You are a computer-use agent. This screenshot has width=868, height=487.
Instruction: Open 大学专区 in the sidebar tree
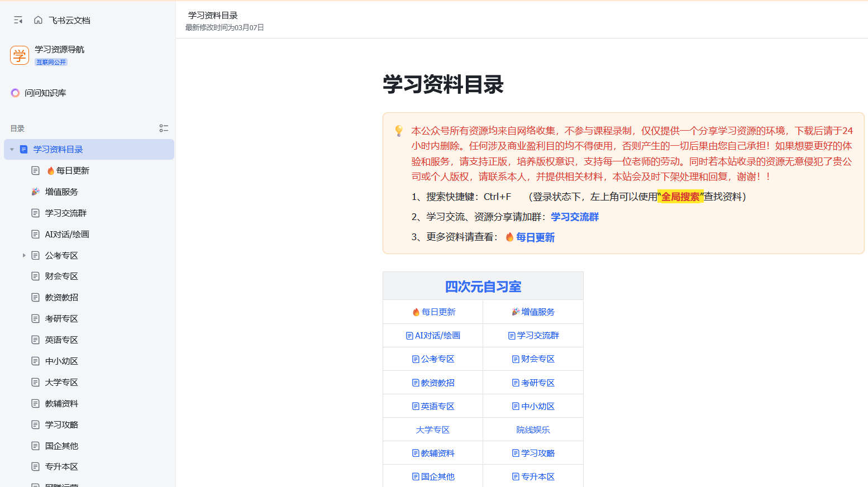click(61, 383)
